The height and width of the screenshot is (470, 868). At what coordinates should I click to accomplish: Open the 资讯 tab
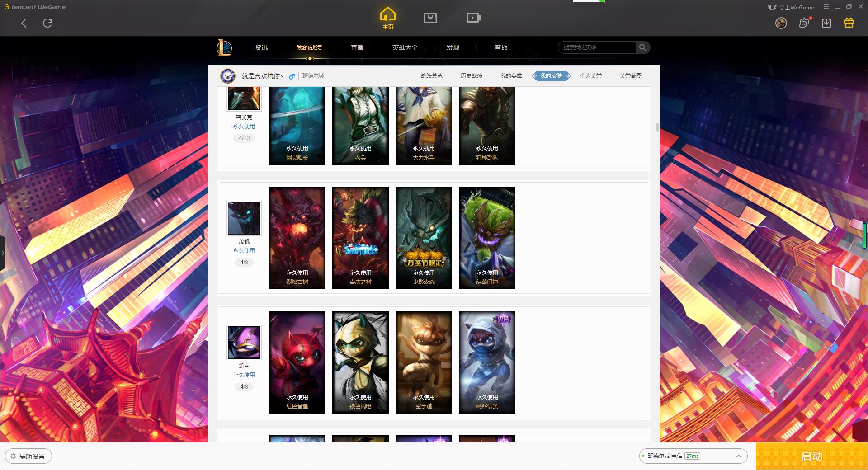click(261, 47)
